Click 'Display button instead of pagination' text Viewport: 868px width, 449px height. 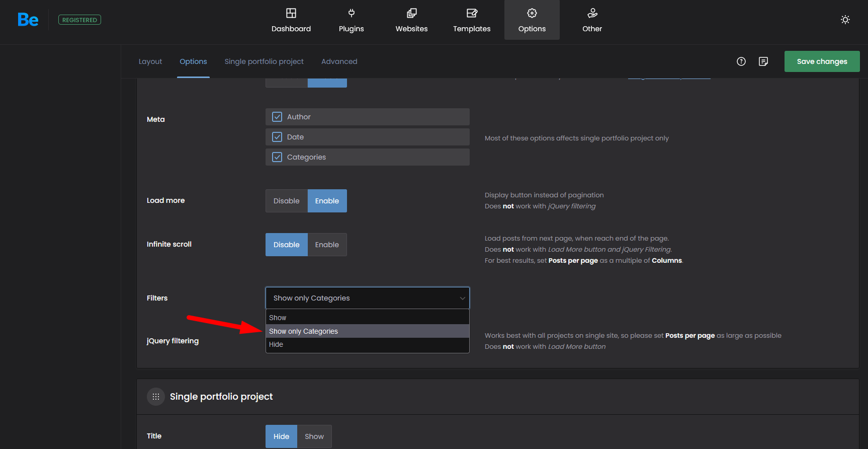(544, 195)
